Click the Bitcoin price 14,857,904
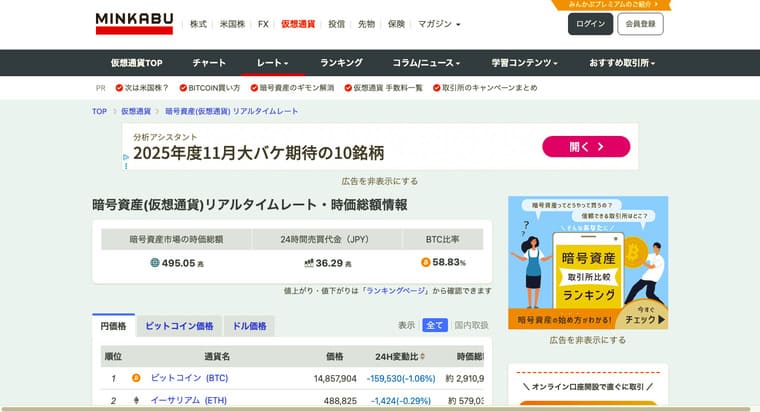Viewport: 760px width, 412px height. point(335,378)
